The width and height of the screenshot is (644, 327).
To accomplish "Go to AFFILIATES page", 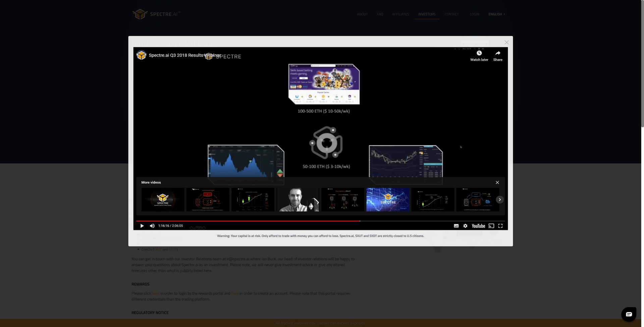I will 400,14.
